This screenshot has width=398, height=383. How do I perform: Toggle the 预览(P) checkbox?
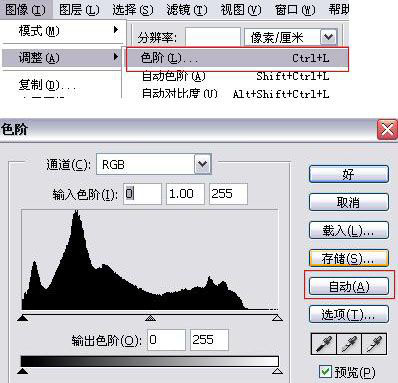pos(325,371)
